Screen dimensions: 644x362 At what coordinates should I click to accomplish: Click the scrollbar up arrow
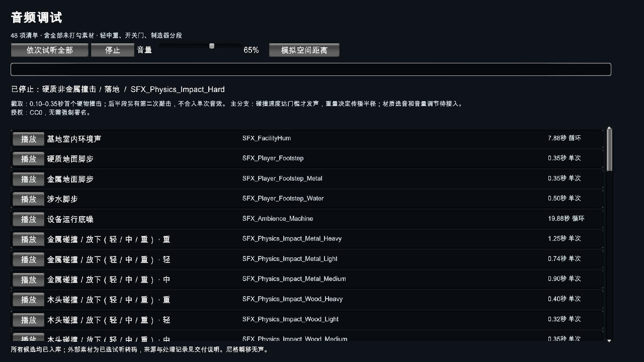(x=609, y=128)
